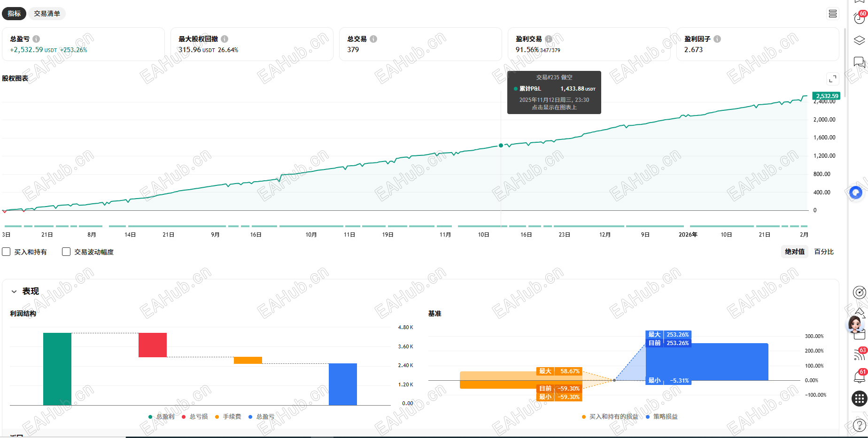The height and width of the screenshot is (438, 868).
Task: Collapse the 表现 section chevron
Action: pos(14,292)
